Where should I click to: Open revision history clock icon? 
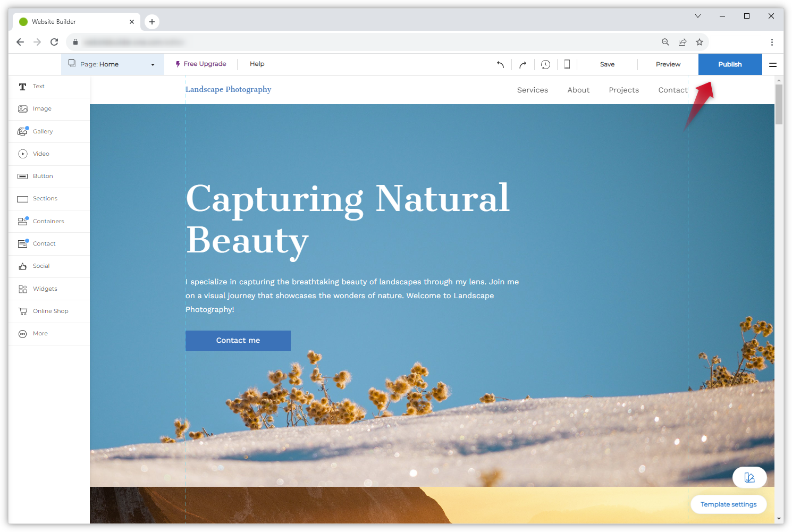545,64
